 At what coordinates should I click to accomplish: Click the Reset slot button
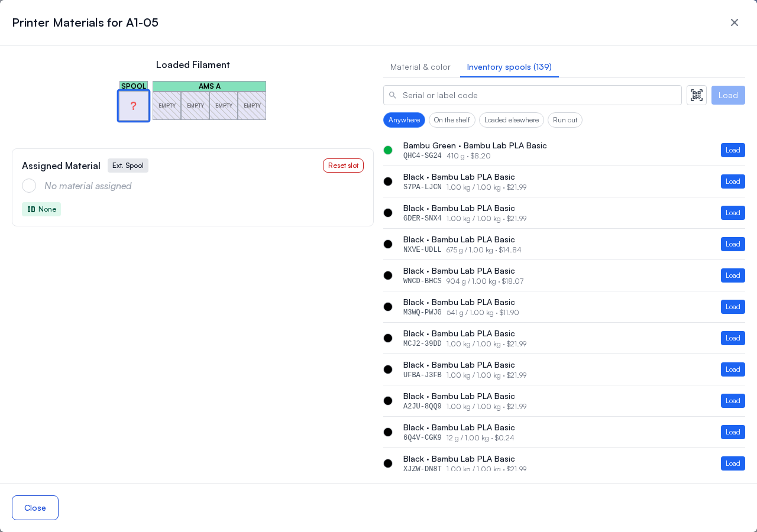point(343,166)
